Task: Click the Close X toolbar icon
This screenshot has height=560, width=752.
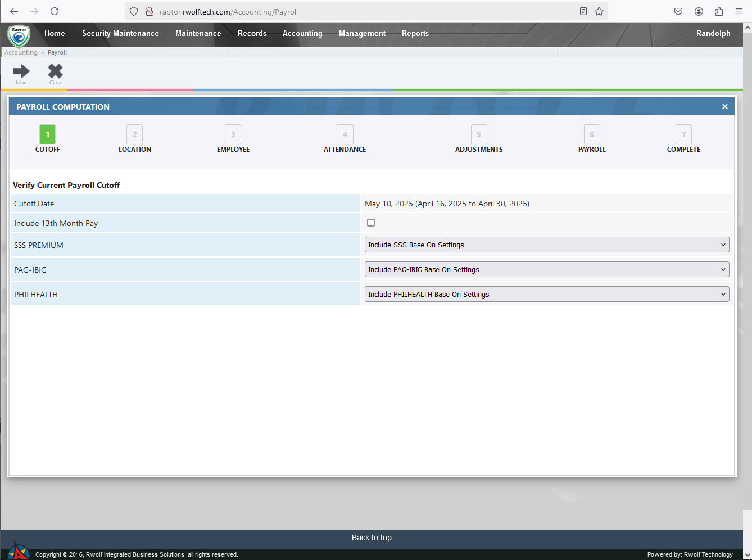Action: point(55,71)
